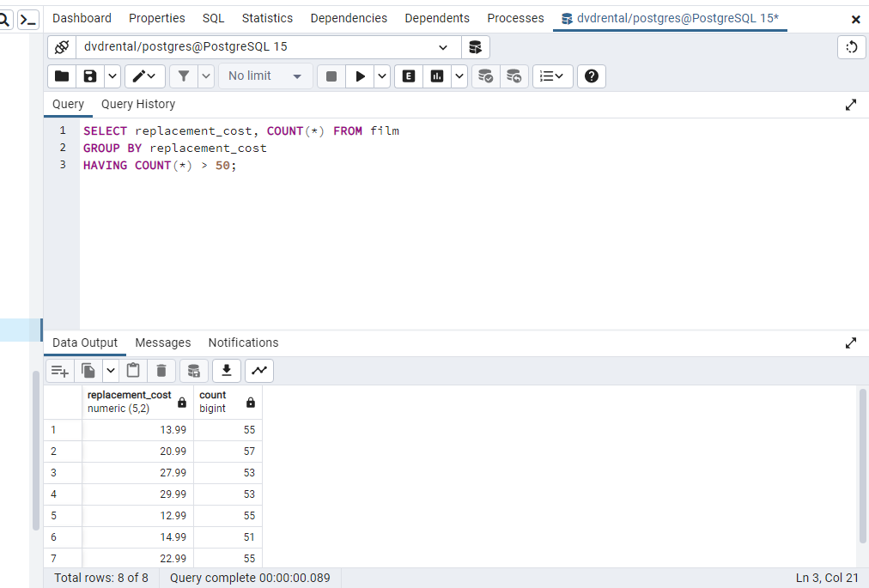869x588 pixels.
Task: Open the Messages tab
Action: [x=162, y=342]
